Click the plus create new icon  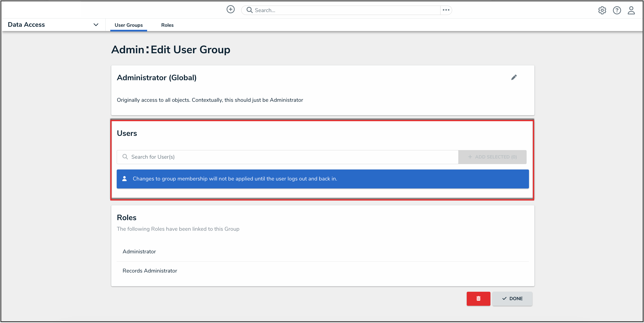[230, 9]
